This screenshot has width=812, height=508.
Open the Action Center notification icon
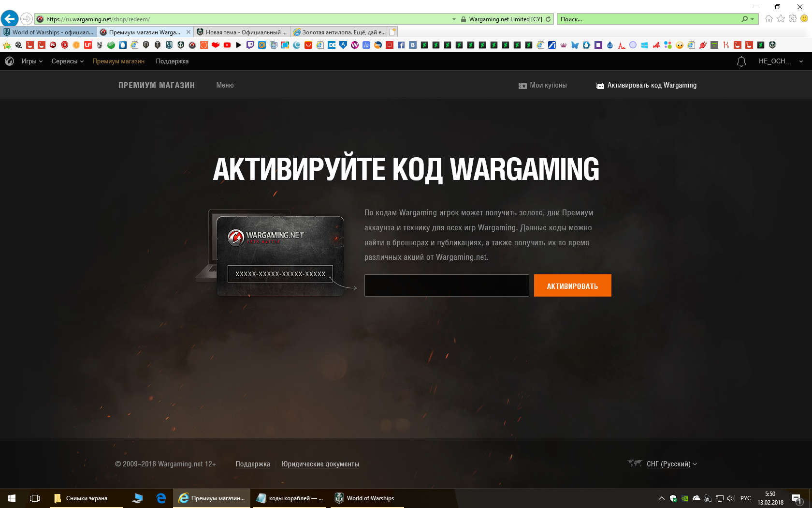797,498
